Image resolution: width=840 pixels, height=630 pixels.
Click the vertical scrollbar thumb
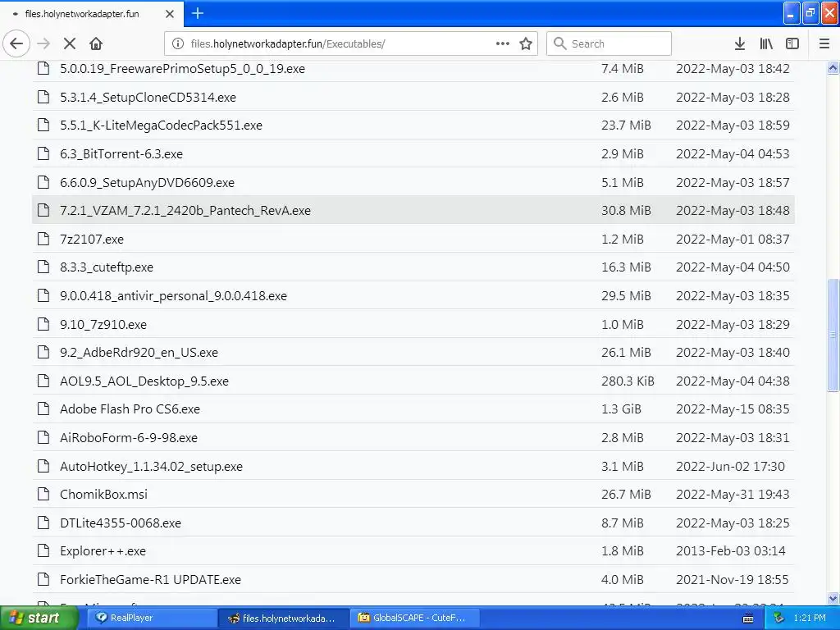[x=833, y=335]
